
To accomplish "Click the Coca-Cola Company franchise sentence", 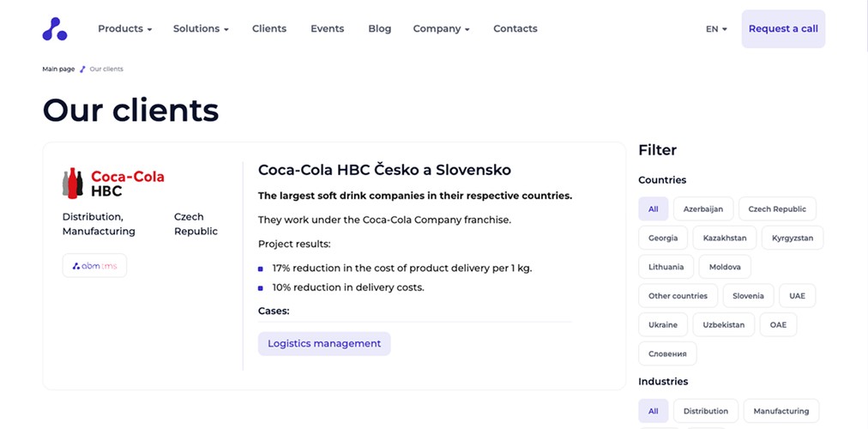I will point(385,221).
